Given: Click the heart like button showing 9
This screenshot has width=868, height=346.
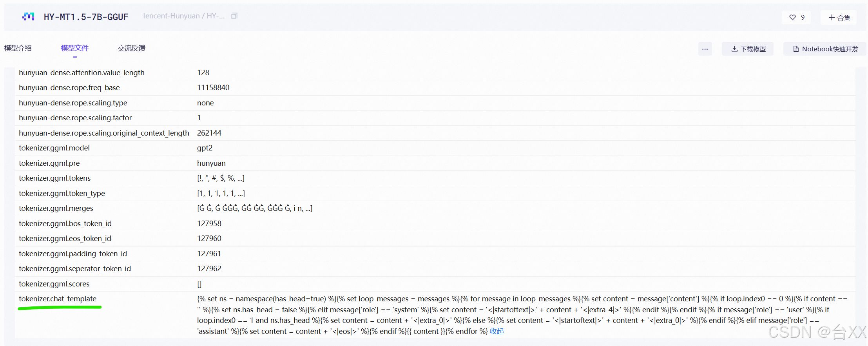Looking at the screenshot, I should 796,17.
